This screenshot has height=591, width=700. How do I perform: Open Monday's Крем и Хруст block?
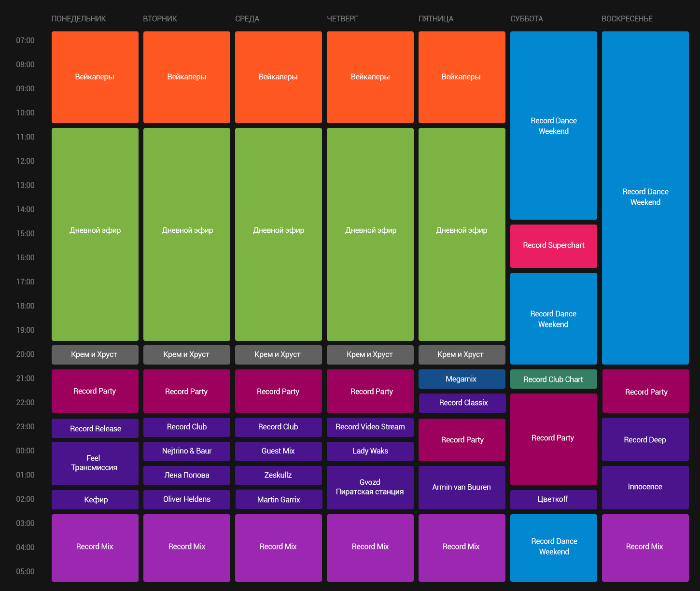(x=95, y=355)
